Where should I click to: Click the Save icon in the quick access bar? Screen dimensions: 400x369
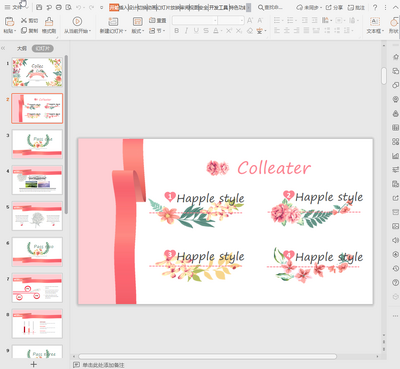(39, 7)
